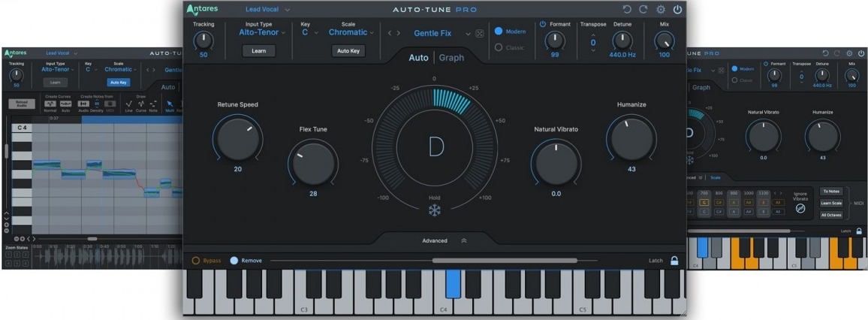Click Create Notes from Audio icon
The height and width of the screenshot is (320, 868).
(x=83, y=104)
